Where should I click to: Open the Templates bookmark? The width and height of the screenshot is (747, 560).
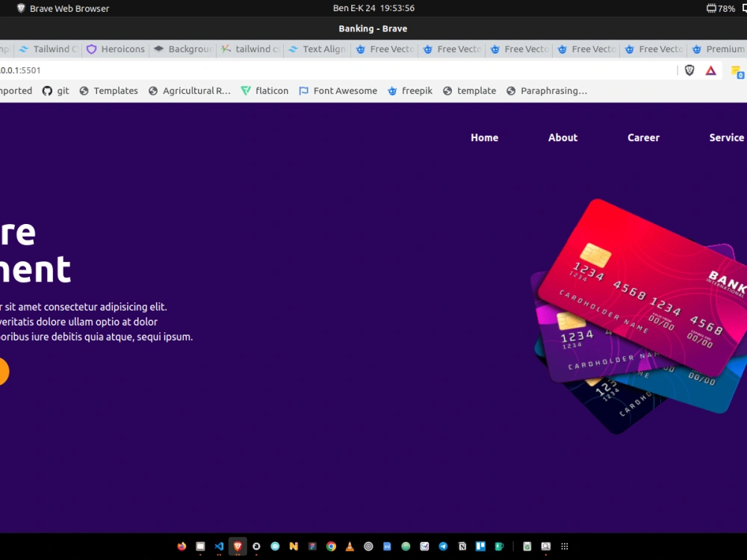108,90
